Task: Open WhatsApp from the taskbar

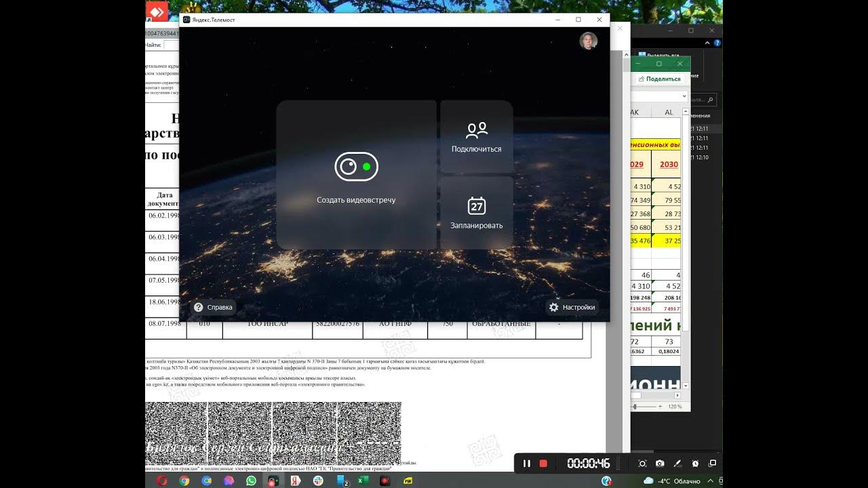Action: [252, 481]
